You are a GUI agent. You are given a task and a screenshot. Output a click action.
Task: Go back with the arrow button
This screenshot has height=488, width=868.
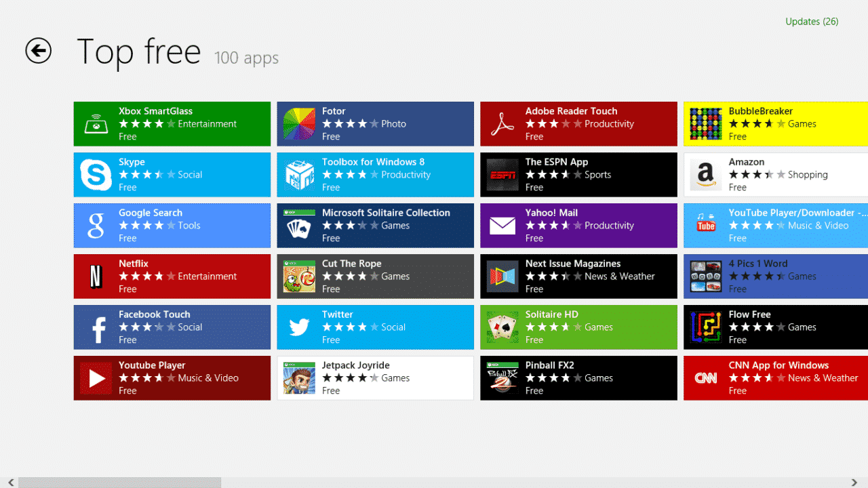coord(39,51)
